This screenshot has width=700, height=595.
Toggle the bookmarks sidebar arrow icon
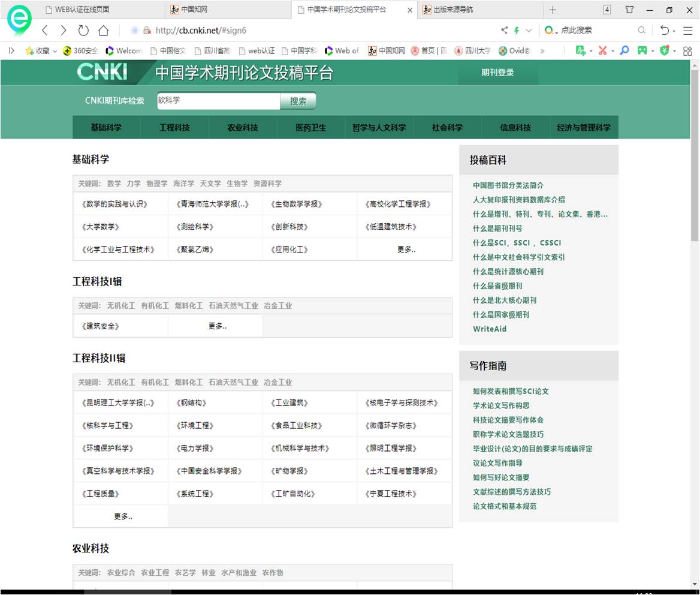click(11, 50)
